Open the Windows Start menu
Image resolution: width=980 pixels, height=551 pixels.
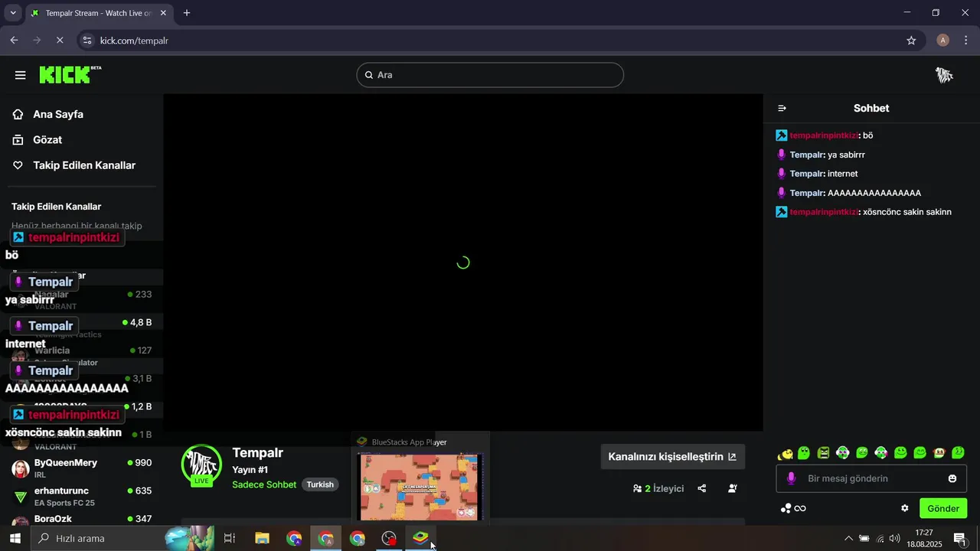pos(15,539)
